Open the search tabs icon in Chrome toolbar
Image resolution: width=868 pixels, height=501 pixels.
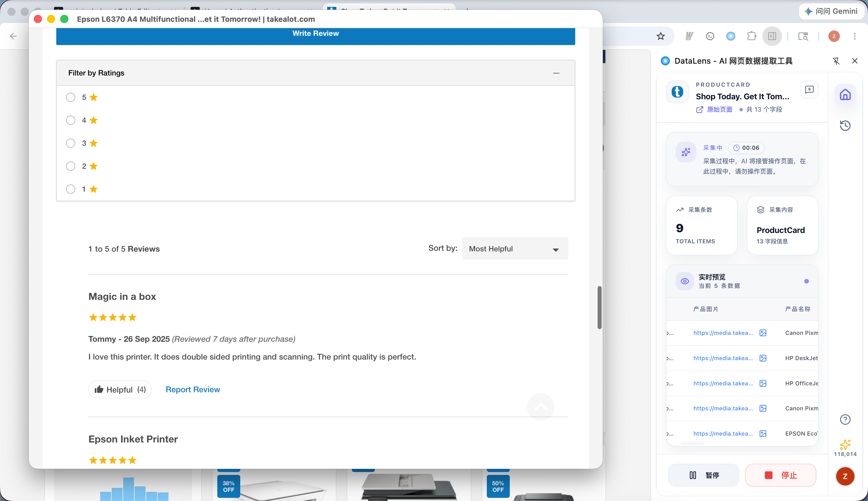803,36
